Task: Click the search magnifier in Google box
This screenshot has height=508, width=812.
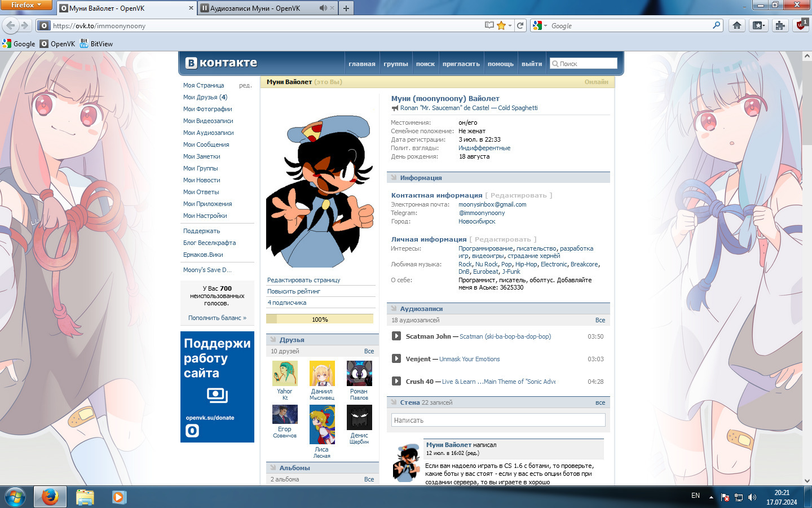Action: [x=717, y=25]
